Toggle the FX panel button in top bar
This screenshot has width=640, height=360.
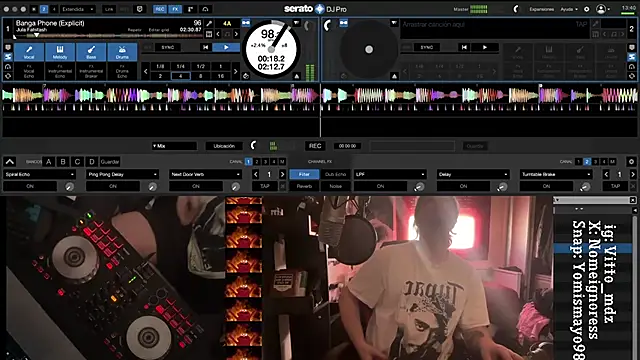click(x=175, y=9)
